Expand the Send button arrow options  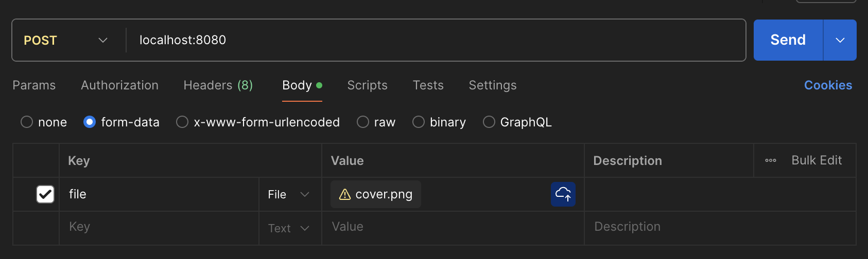coord(840,40)
